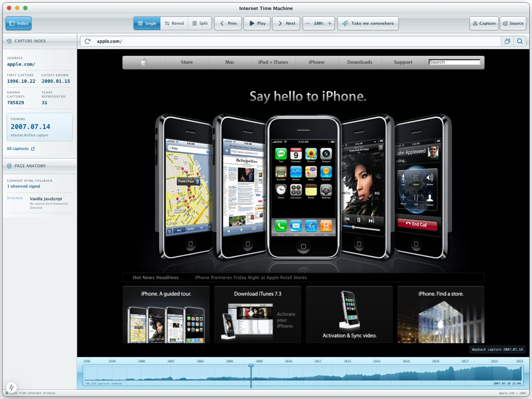
Task: Decrease zoom with the minus icon
Action: 308,23
